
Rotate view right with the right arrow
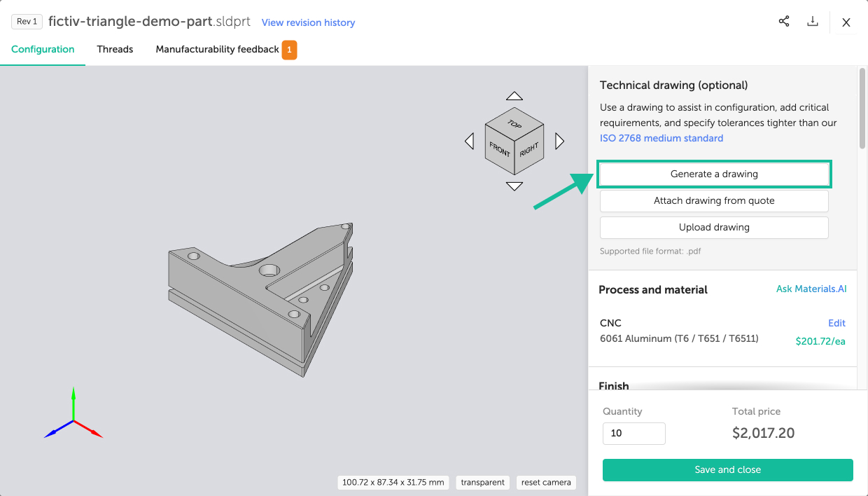click(559, 142)
